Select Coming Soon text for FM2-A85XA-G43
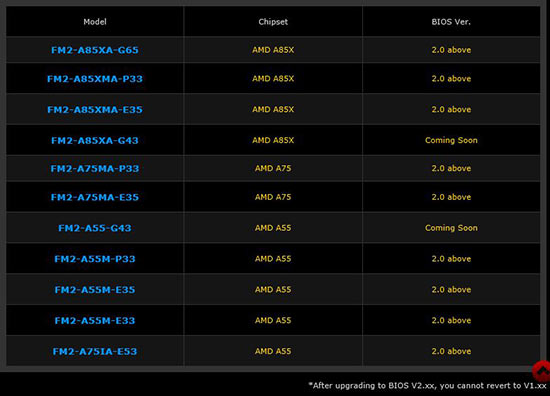The image size is (550, 396). coord(451,140)
